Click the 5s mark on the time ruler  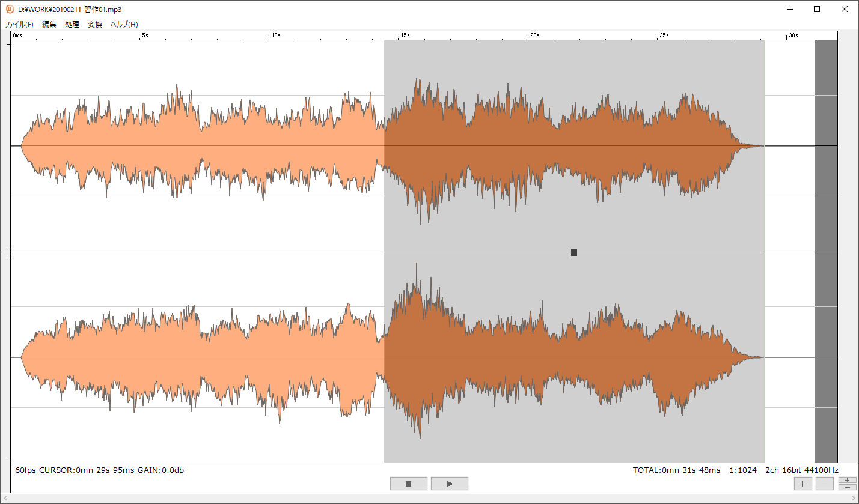click(x=142, y=36)
